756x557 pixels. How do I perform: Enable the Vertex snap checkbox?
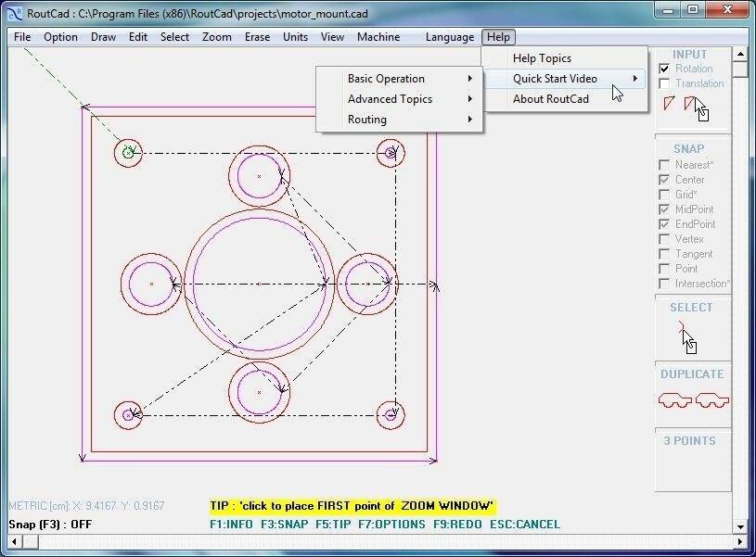coord(664,239)
